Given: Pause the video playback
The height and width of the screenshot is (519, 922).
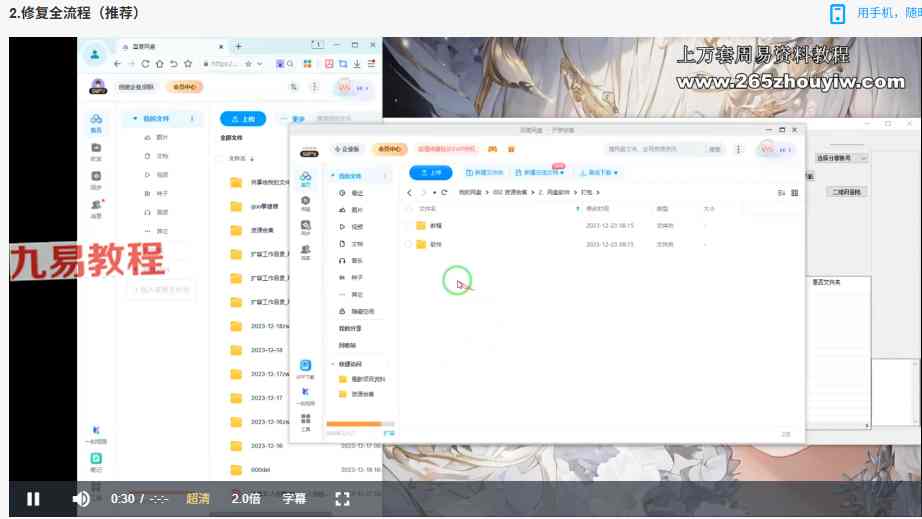Looking at the screenshot, I should 33,498.
